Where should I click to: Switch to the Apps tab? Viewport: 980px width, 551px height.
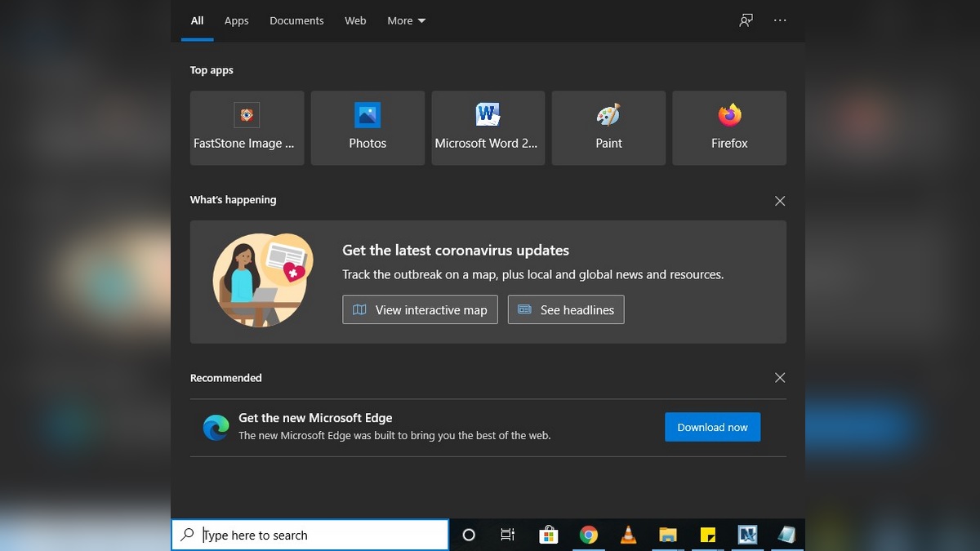point(236,20)
